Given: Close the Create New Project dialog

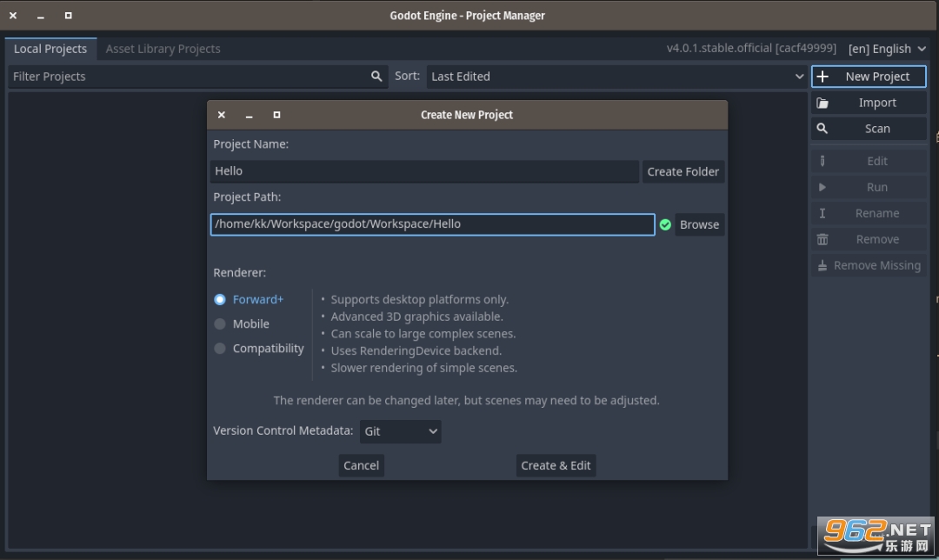Looking at the screenshot, I should pyautogui.click(x=222, y=115).
